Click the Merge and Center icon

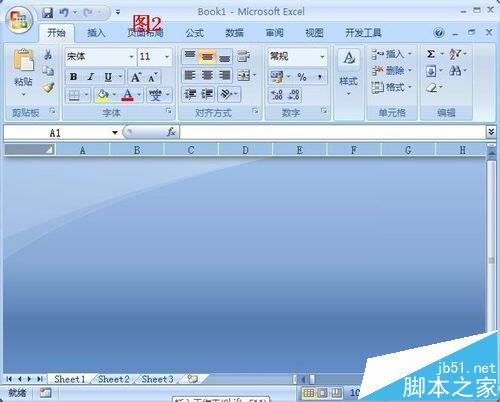tap(244, 76)
